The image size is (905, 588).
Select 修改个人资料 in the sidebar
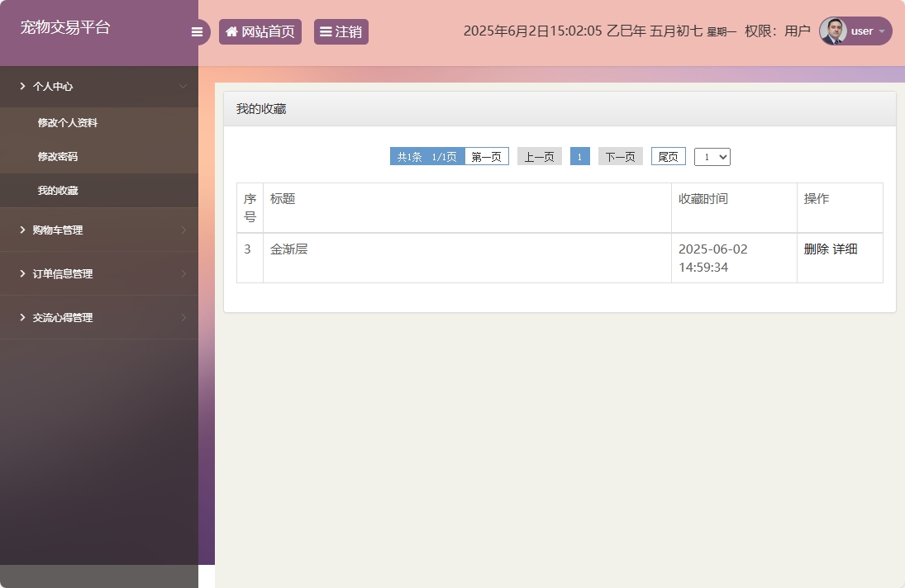point(66,122)
